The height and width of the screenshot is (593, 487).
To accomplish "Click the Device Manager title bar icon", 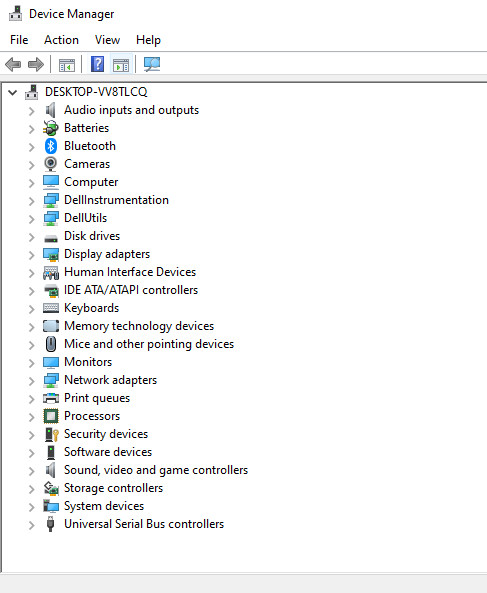I will pyautogui.click(x=16, y=14).
